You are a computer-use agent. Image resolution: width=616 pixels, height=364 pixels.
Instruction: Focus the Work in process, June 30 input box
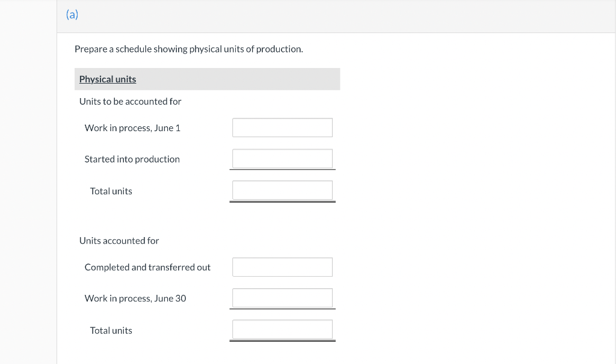click(282, 298)
